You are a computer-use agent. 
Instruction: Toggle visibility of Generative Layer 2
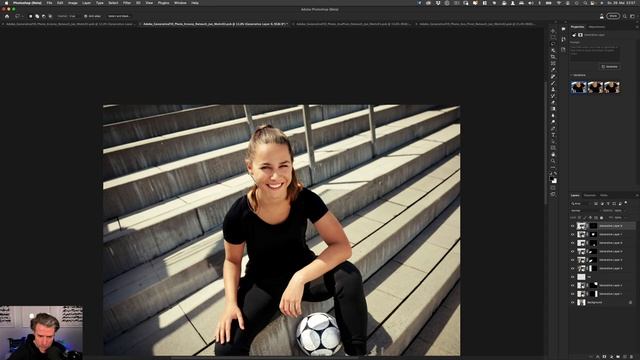[573, 285]
